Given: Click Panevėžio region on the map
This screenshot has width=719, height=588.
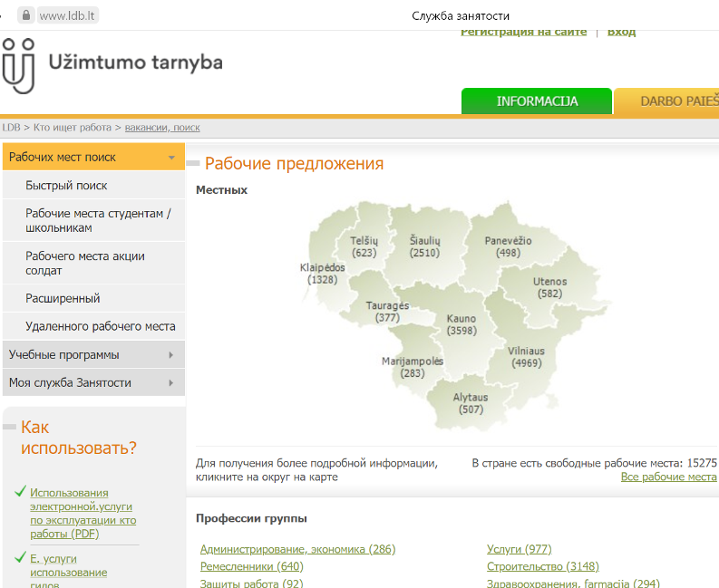Looking at the screenshot, I should click(508, 246).
